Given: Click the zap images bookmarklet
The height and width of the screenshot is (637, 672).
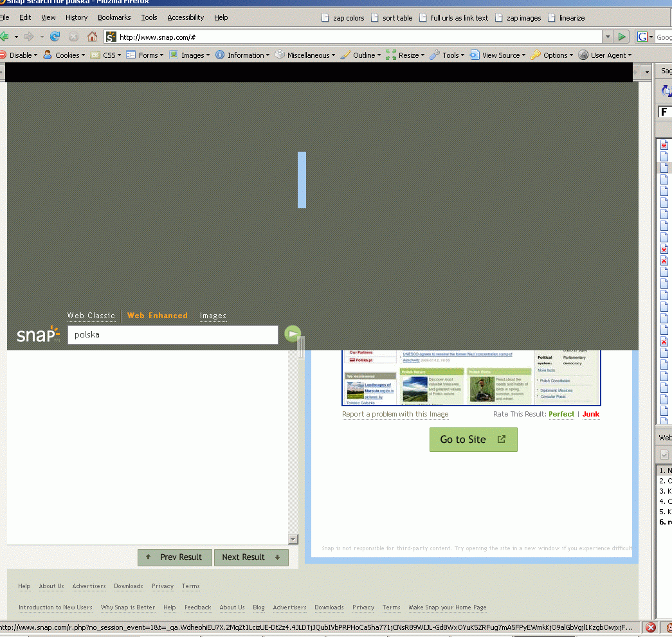Looking at the screenshot, I should (x=518, y=18).
